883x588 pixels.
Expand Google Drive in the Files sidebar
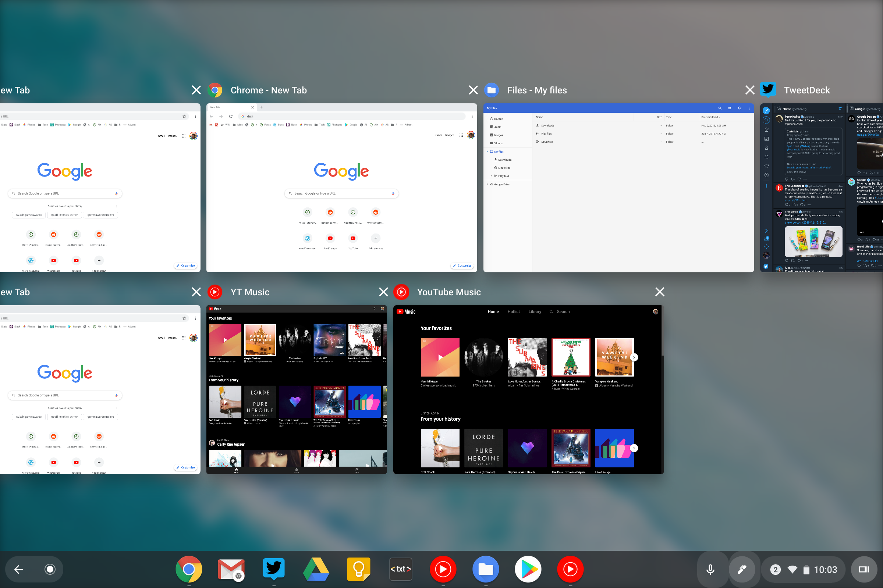coord(488,184)
